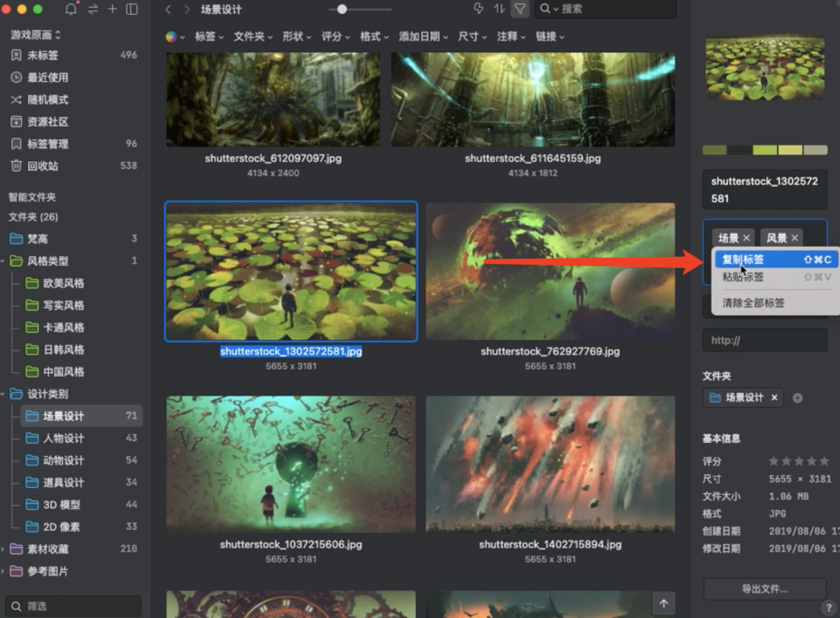Add a folder with the plus circle
Viewport: 840px width, 618px height.
(797, 398)
